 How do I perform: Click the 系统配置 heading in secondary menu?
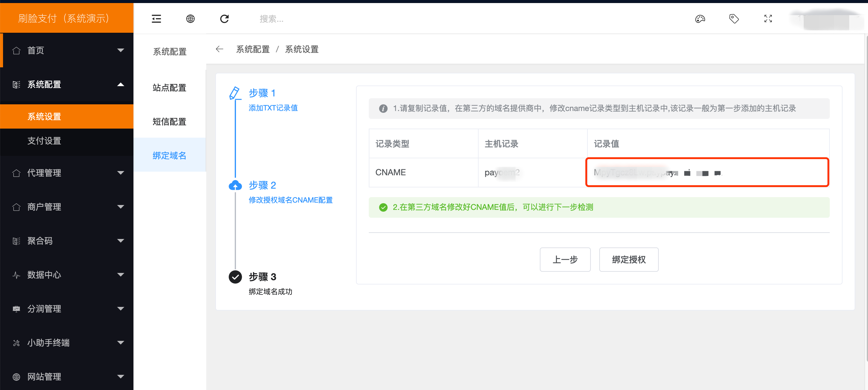tap(170, 52)
